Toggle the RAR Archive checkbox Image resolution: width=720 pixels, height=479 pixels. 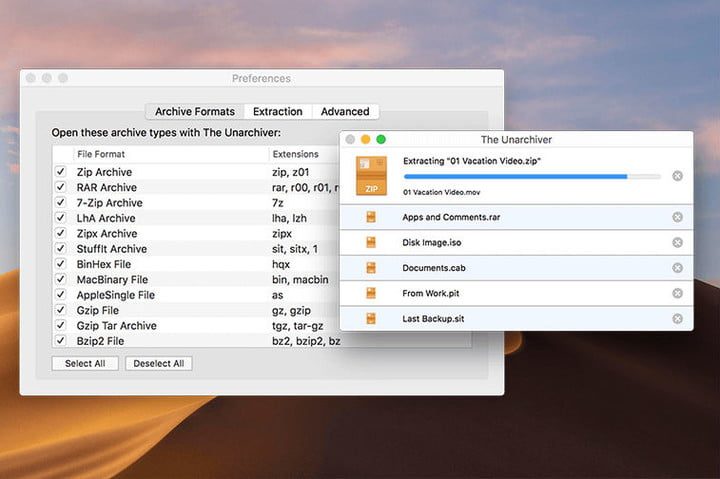61,187
